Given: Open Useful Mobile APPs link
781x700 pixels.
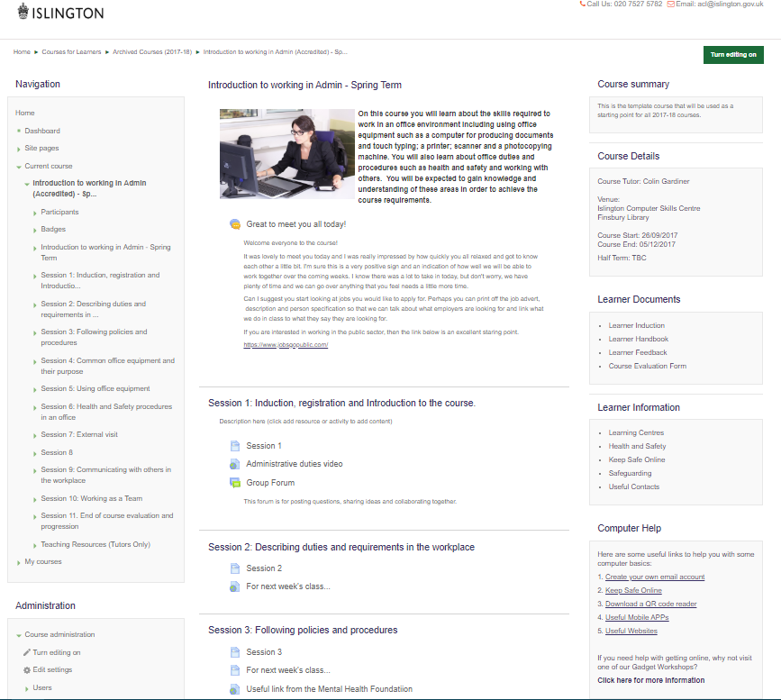Looking at the screenshot, I should click(637, 617).
